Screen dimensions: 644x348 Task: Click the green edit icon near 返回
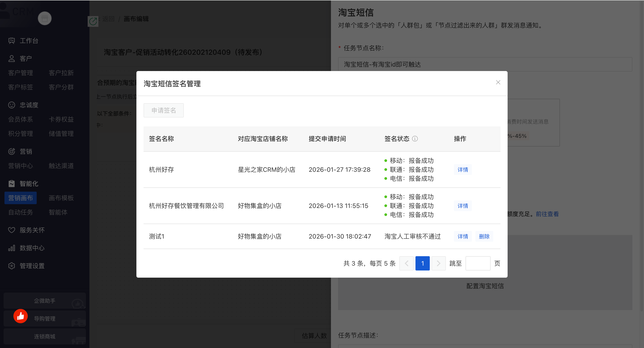click(x=93, y=21)
